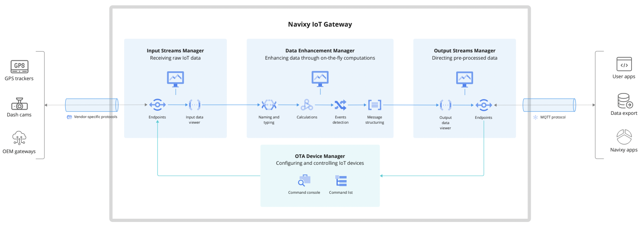Click the Output Streams Manager heading
This screenshot has width=644, height=228.
point(465,51)
